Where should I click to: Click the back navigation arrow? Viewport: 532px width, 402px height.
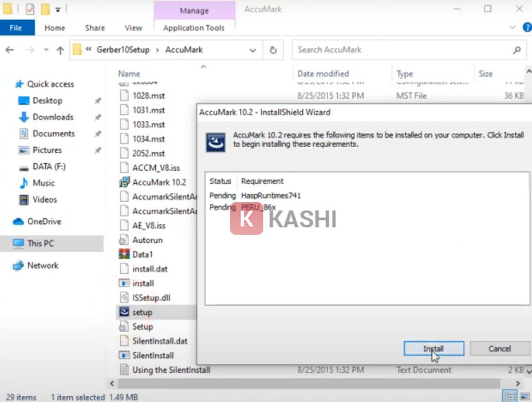(10, 50)
